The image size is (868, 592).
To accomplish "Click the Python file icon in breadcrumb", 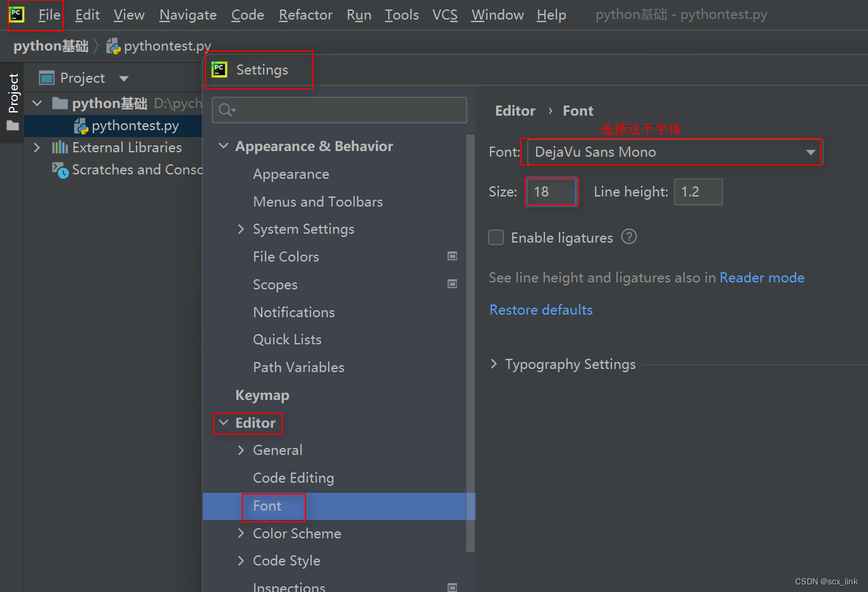I will [x=113, y=46].
